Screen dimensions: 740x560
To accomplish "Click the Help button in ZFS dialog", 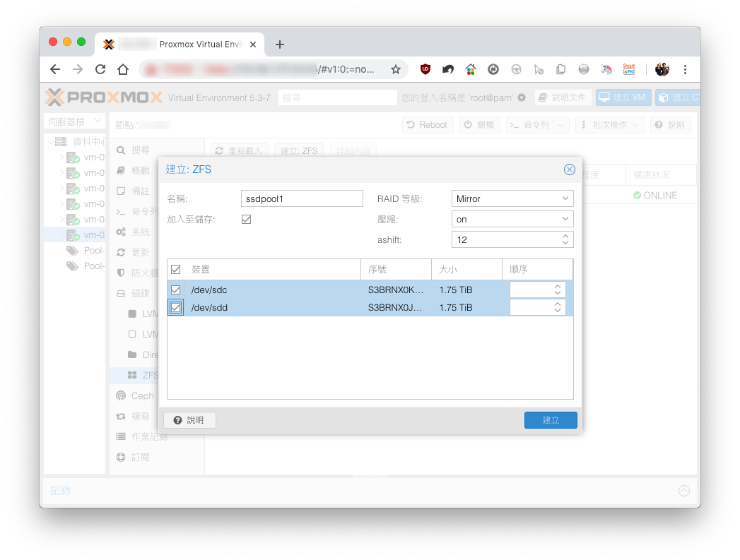I will [189, 420].
